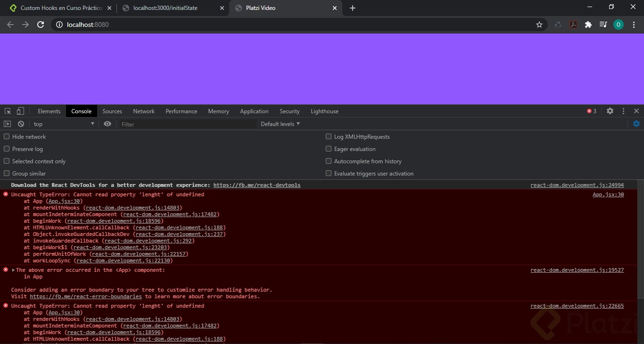Switch to the Lighthouse tab

pos(324,111)
